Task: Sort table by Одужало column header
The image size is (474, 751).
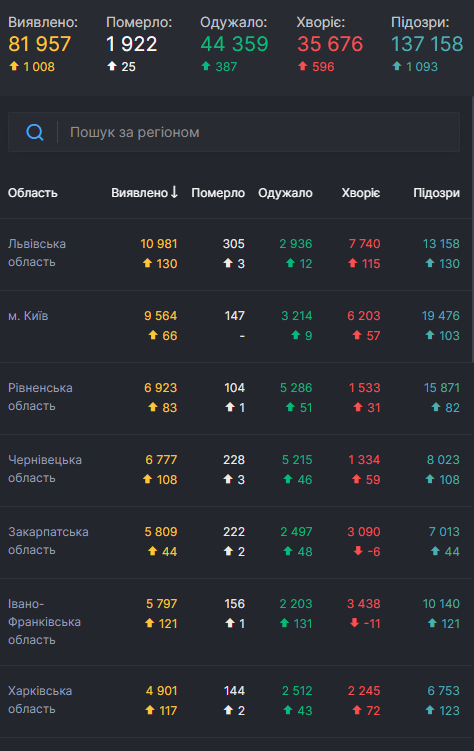Action: click(285, 193)
